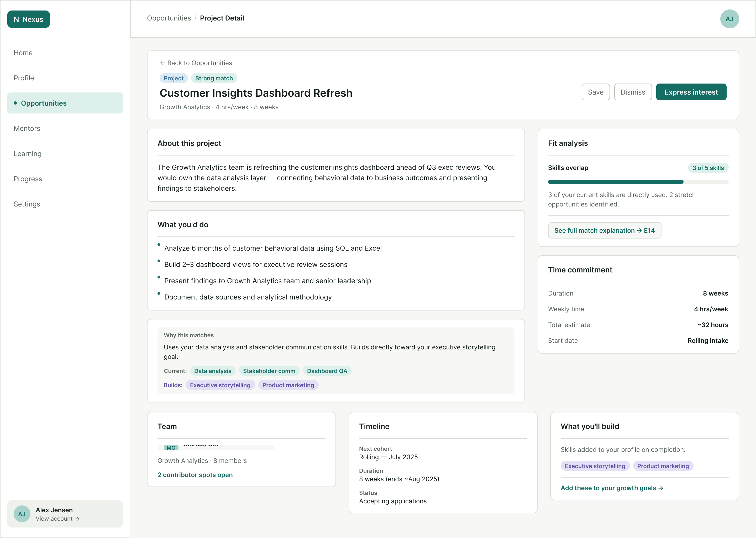Click Product marketing in What you'll build
The image size is (756, 538).
click(663, 466)
